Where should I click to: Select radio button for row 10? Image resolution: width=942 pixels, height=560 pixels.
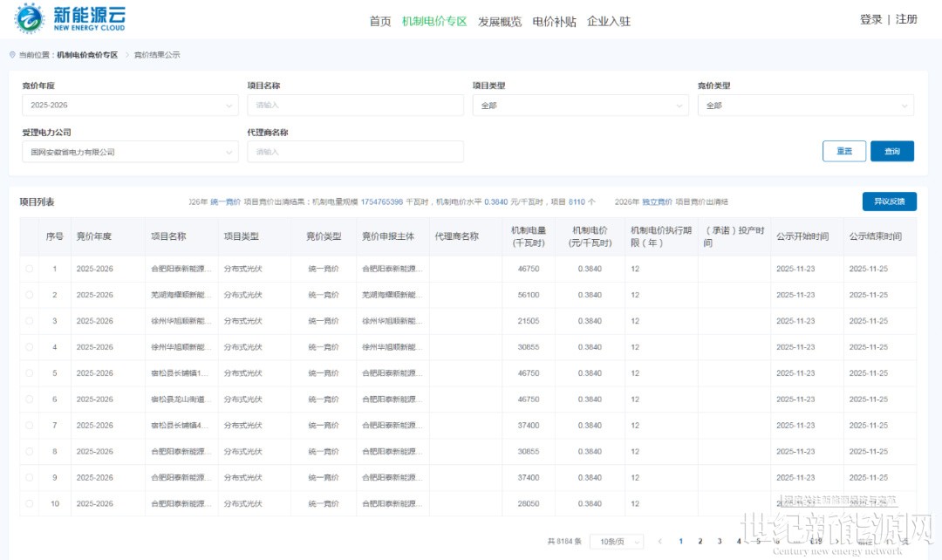pos(29,504)
